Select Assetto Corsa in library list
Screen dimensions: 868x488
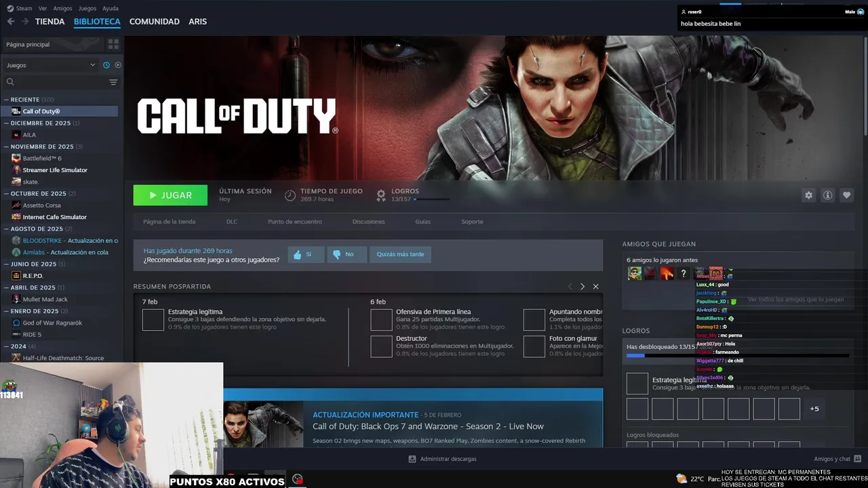click(x=60, y=205)
